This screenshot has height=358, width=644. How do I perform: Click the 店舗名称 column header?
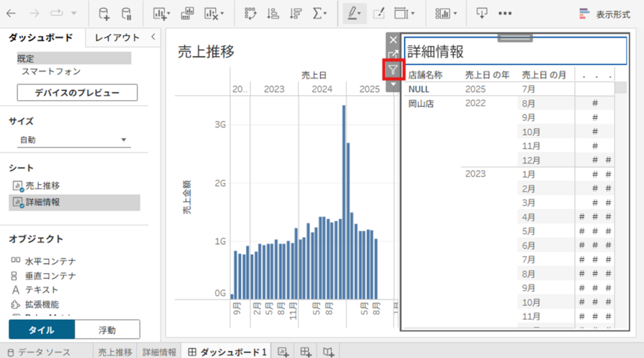[x=425, y=75]
